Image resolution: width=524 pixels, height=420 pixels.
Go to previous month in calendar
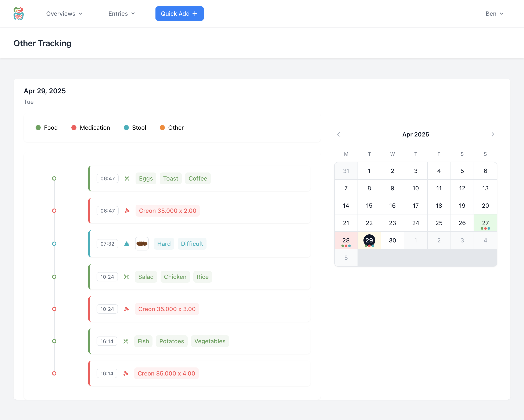[x=338, y=135]
